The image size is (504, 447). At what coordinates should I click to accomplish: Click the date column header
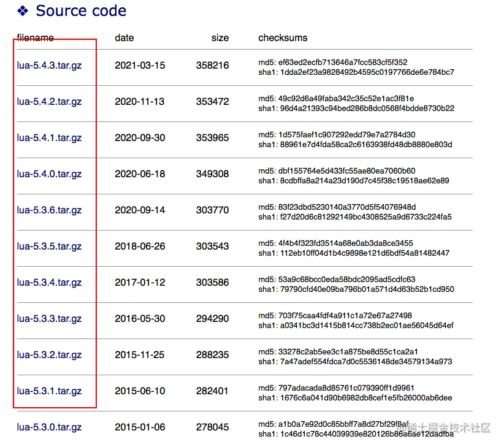(124, 37)
